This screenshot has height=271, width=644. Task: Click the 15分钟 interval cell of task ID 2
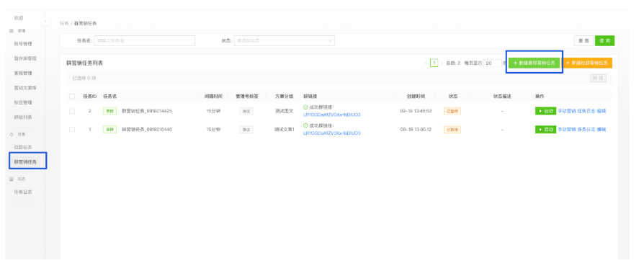point(213,111)
